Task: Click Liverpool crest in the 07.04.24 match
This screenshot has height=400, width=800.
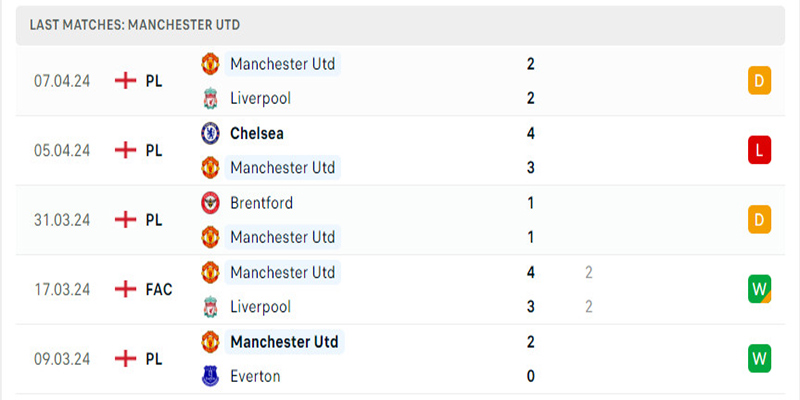Action: pyautogui.click(x=210, y=98)
